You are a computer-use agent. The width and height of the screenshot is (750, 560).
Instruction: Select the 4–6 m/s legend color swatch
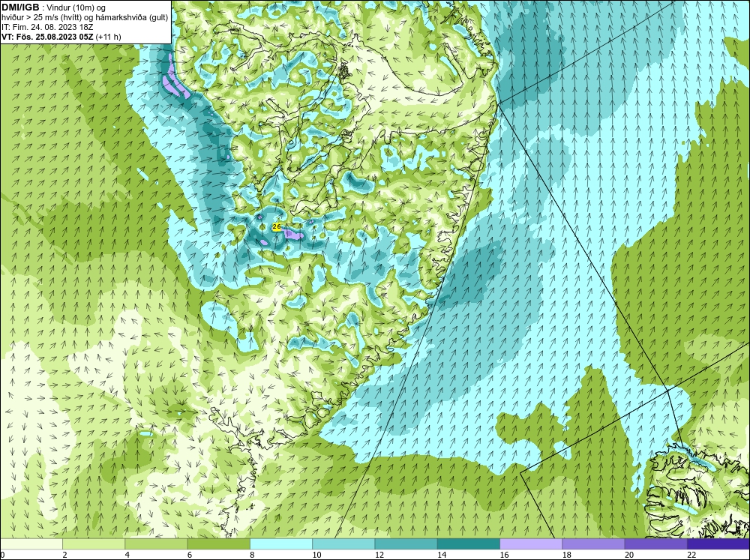click(x=156, y=544)
